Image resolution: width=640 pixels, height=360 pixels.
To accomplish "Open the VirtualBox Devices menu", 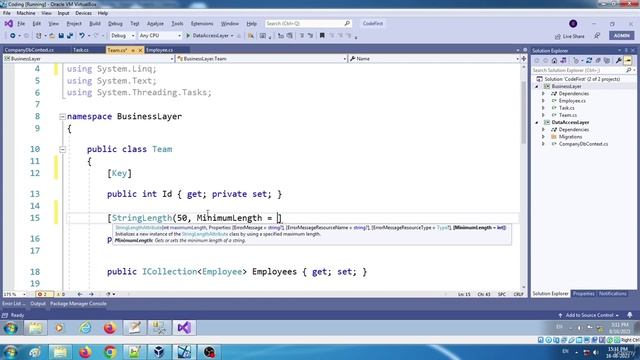I will point(83,13).
